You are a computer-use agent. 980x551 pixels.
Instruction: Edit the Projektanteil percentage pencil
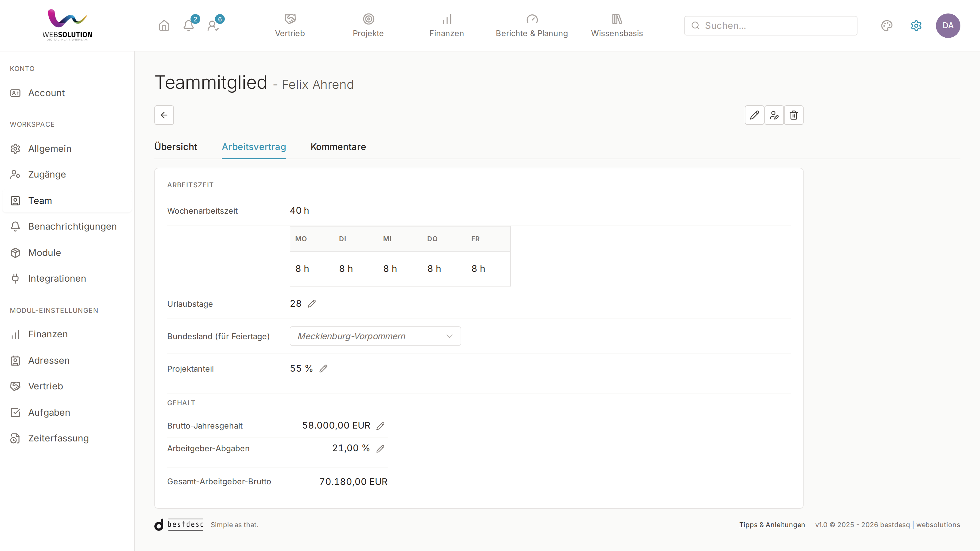coord(323,369)
